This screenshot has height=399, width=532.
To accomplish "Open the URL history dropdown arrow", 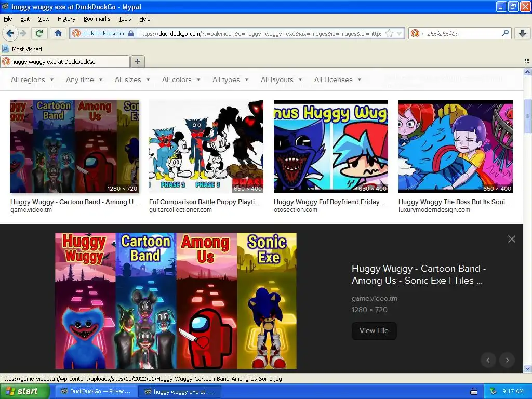I will click(x=400, y=33).
